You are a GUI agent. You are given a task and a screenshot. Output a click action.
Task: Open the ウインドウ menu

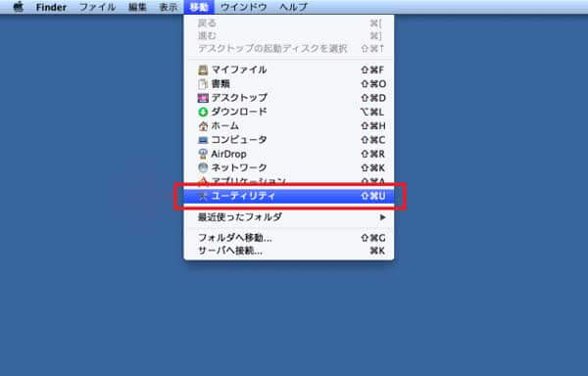point(243,7)
